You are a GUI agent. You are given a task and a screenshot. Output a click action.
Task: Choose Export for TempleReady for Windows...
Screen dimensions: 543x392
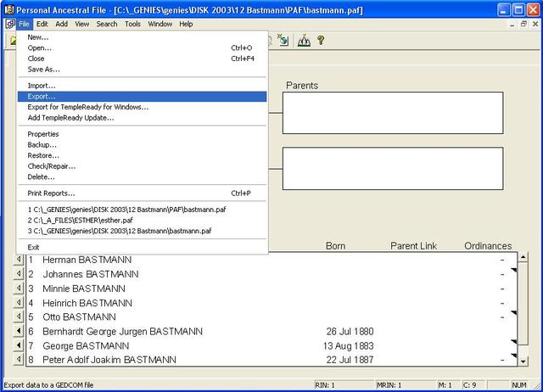pyautogui.click(x=142, y=107)
